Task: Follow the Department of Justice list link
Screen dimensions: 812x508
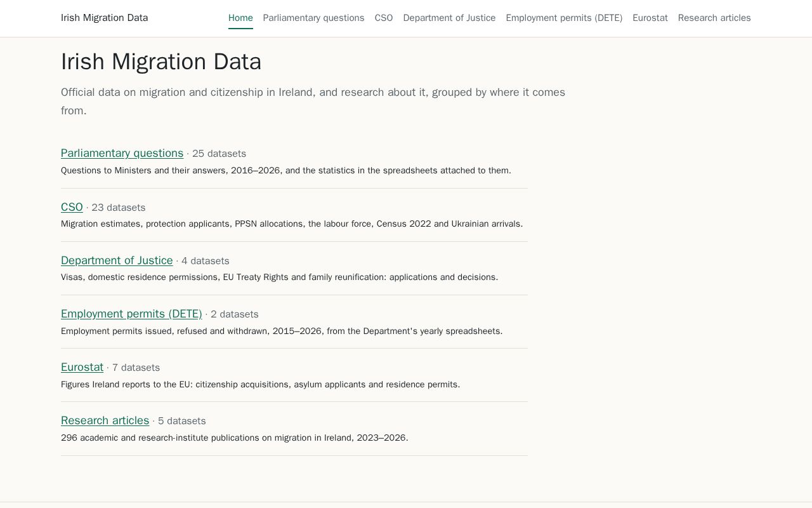Action: point(117,260)
